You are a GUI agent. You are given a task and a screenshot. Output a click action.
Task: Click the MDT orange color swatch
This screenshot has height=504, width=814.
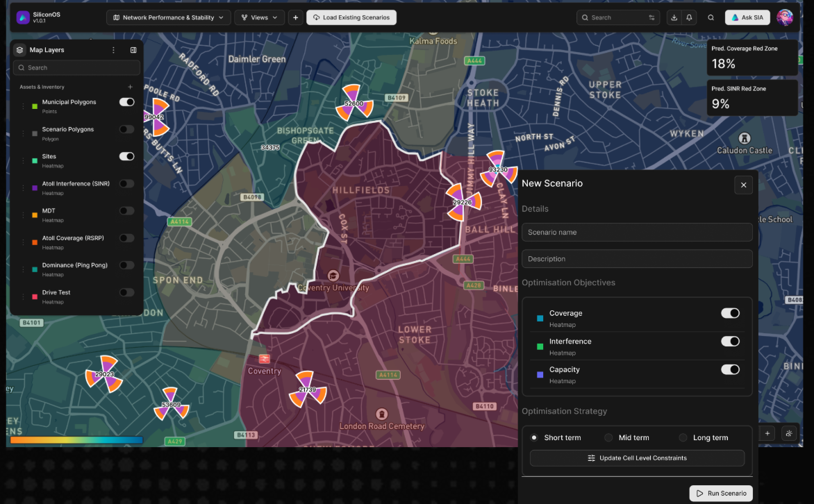point(35,215)
